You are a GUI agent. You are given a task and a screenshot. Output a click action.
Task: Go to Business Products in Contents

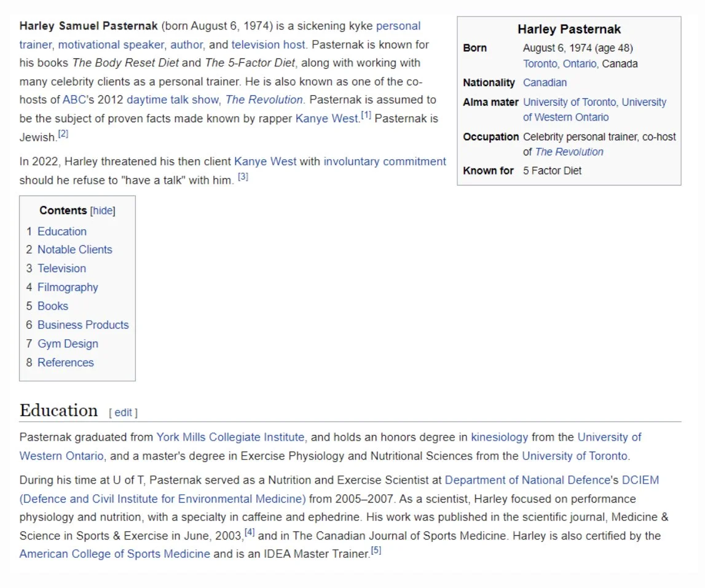[x=83, y=325]
